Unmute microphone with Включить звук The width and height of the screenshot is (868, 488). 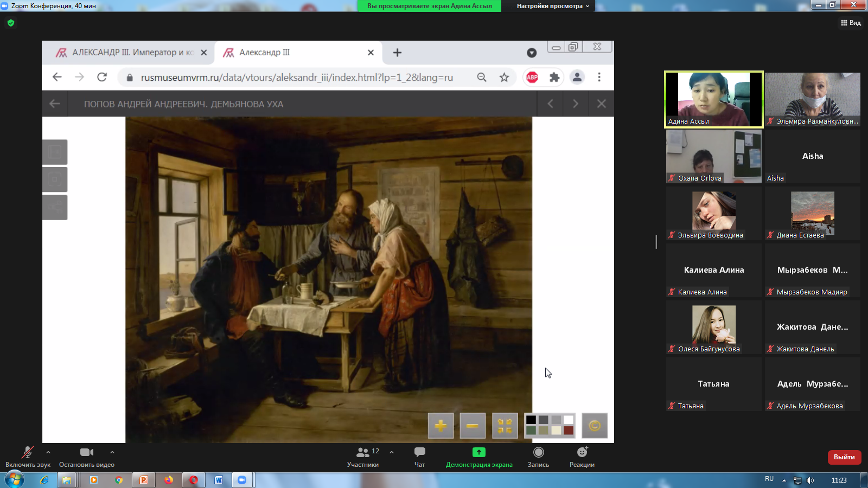[x=28, y=457]
